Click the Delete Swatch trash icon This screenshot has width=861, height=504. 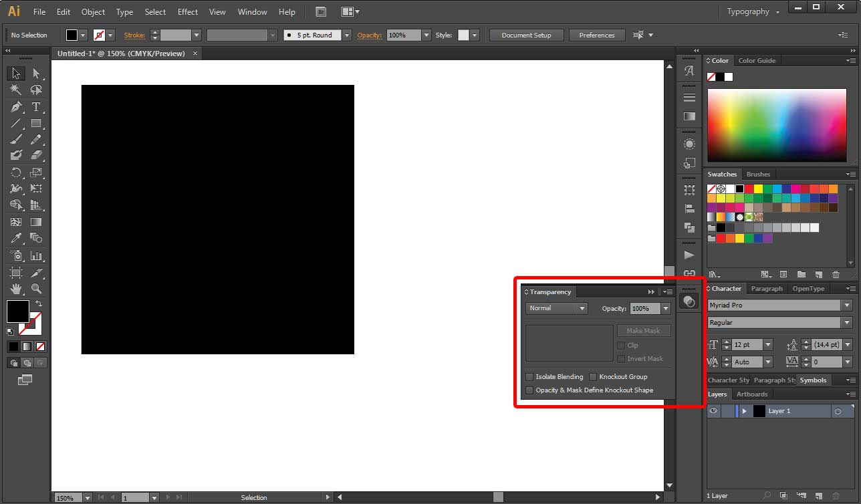click(836, 274)
